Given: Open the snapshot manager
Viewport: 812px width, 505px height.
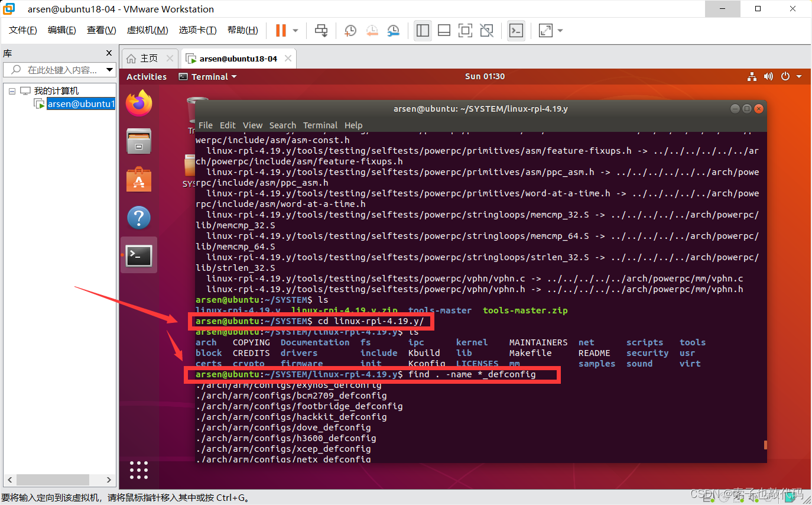Looking at the screenshot, I should (x=393, y=30).
